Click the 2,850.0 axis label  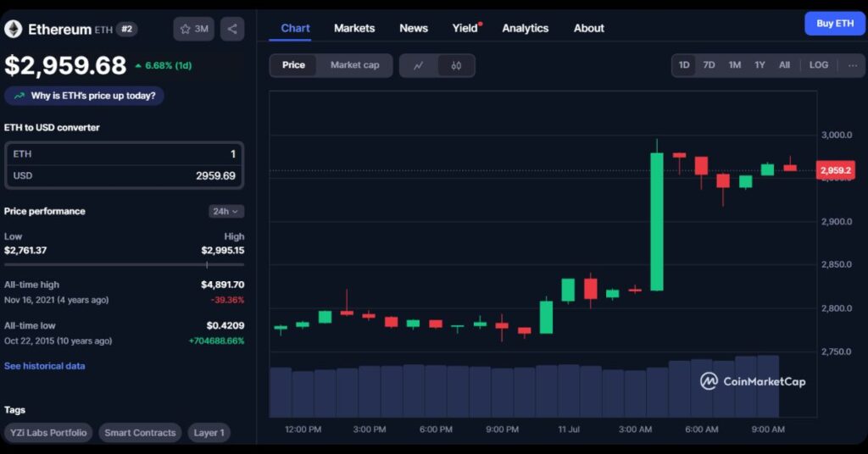837,264
